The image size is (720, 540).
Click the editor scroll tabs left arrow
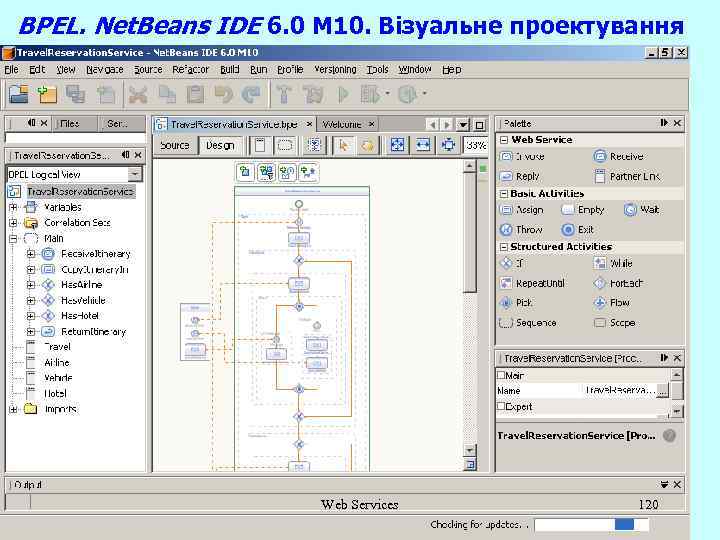432,124
